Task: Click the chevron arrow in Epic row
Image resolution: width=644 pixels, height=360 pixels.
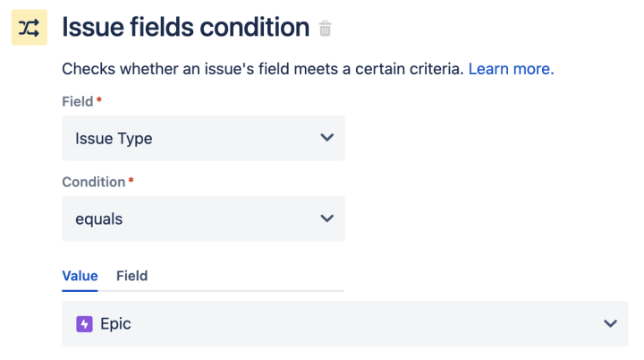Action: [610, 324]
